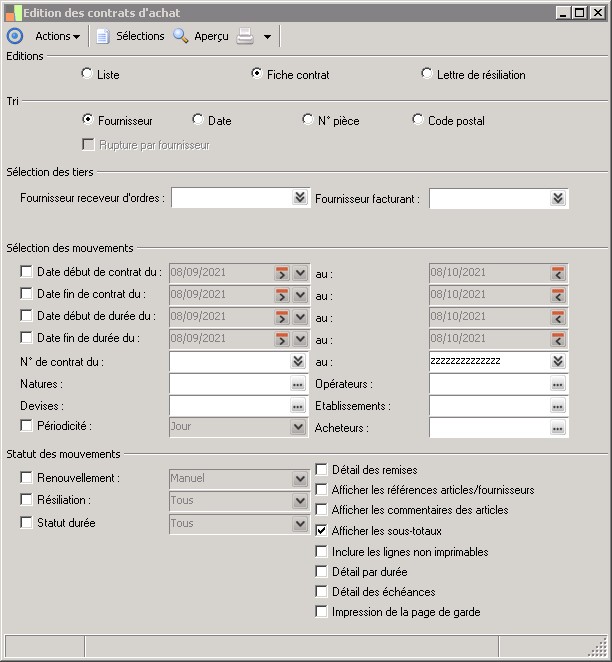Viewport: 612px width, 662px height.
Task: Open the Devises ellipsis picker
Action: tap(297, 406)
